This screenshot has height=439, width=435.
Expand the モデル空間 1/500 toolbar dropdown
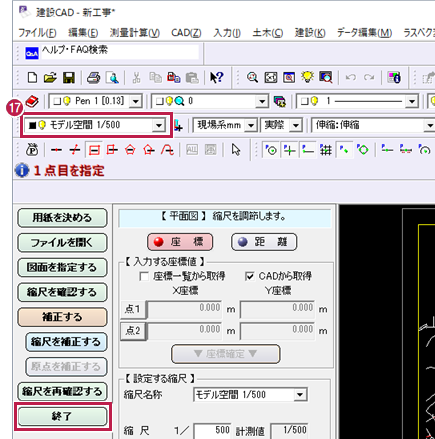click(x=159, y=125)
